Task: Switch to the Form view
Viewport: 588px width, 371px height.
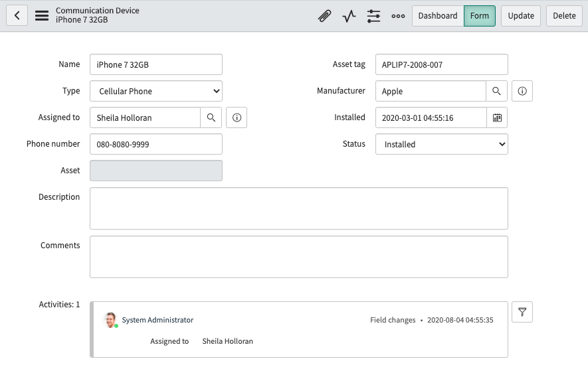Action: click(x=480, y=16)
